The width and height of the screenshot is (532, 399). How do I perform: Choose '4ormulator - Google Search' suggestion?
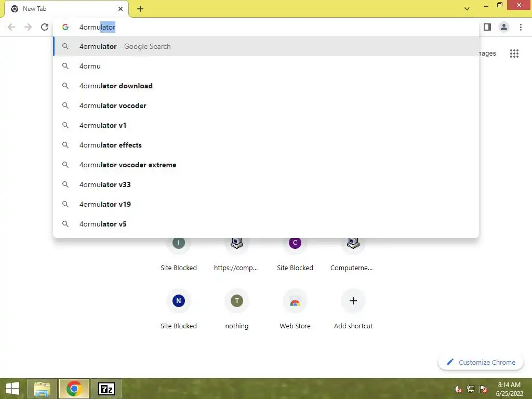pos(267,46)
